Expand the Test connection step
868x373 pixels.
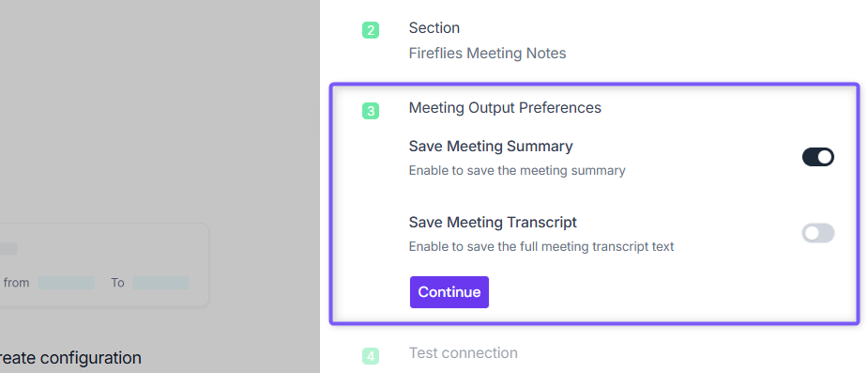pos(464,352)
